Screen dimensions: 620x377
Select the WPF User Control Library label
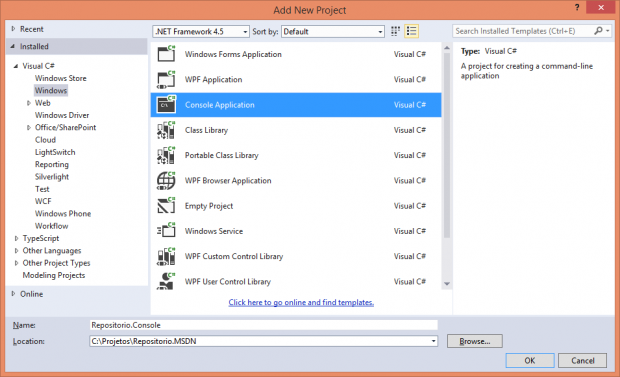coord(227,282)
